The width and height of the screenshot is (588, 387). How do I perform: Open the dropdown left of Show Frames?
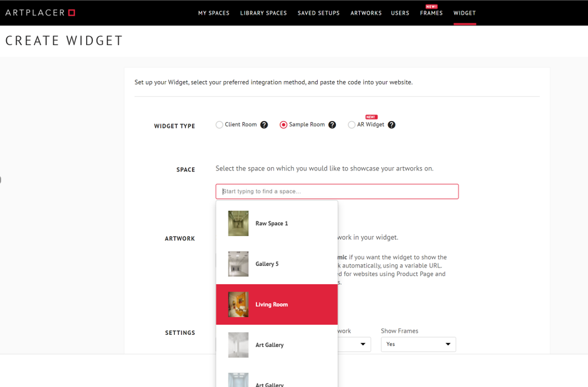pyautogui.click(x=354, y=344)
